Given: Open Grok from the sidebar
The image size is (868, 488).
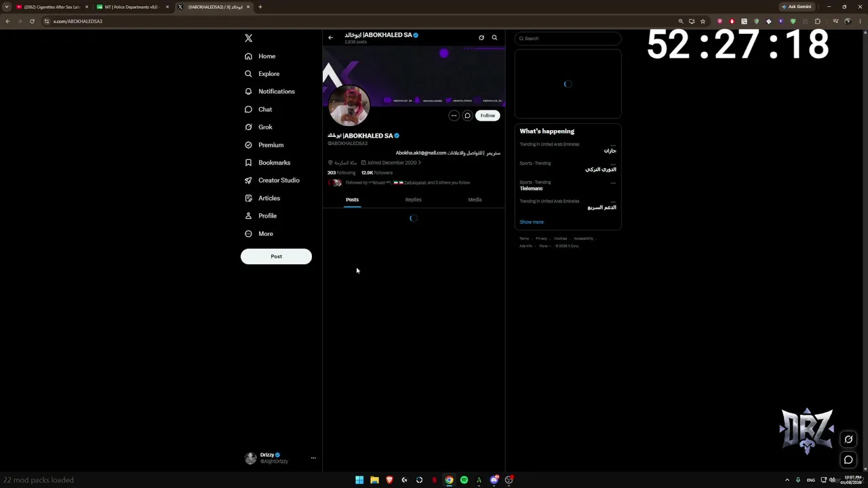Looking at the screenshot, I should 258,127.
